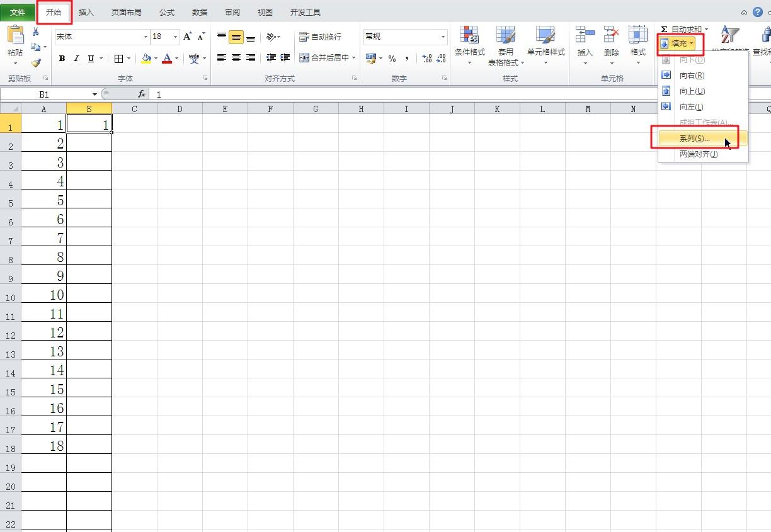The width and height of the screenshot is (771, 532).
Task: Toggle the Middle Align button
Action: pos(236,37)
